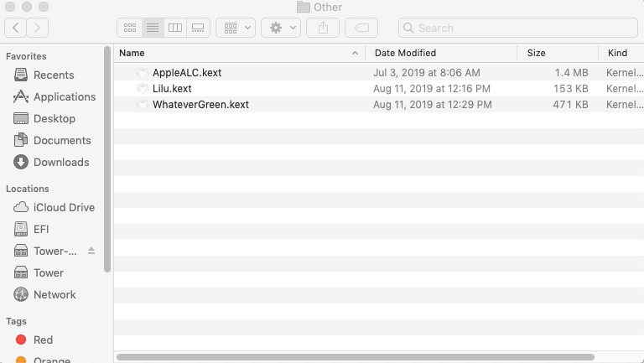
Task: Click the Locations section header
Action: [x=27, y=189]
